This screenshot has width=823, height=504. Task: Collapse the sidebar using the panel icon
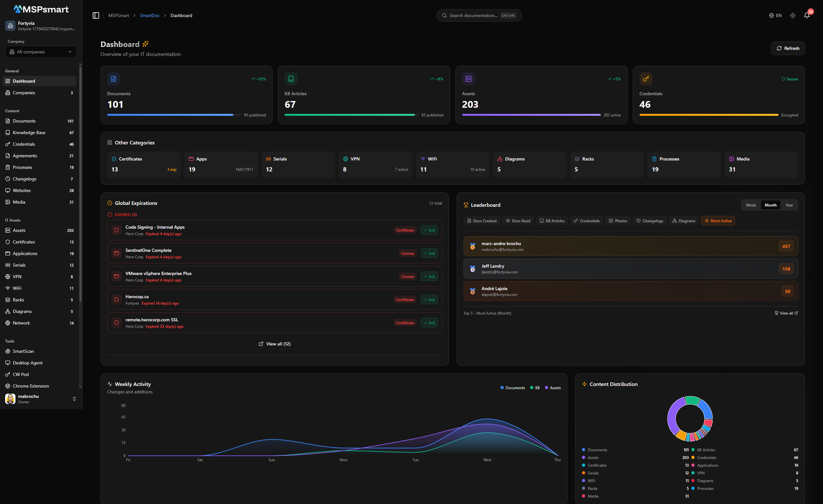[96, 15]
